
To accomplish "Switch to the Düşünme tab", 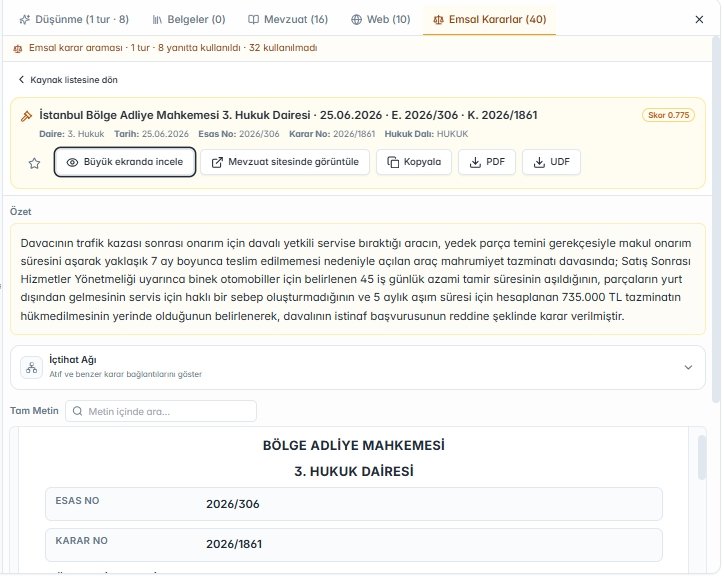I will pos(74,19).
